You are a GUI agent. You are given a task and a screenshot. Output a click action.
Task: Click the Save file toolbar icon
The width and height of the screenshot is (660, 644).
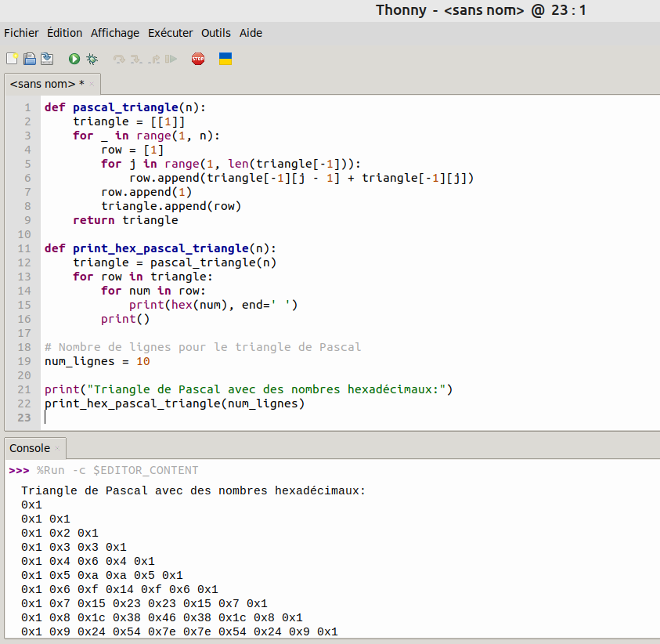(47, 59)
